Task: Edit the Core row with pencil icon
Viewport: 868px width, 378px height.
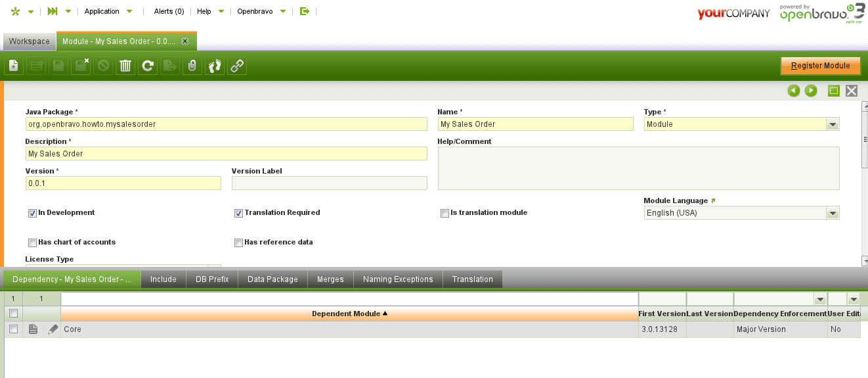Action: coord(53,329)
